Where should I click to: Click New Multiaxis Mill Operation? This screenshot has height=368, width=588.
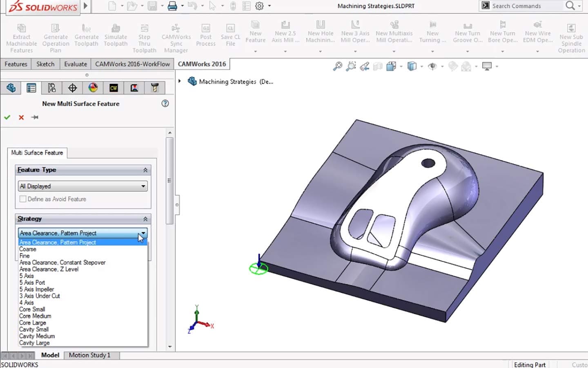[x=394, y=32]
